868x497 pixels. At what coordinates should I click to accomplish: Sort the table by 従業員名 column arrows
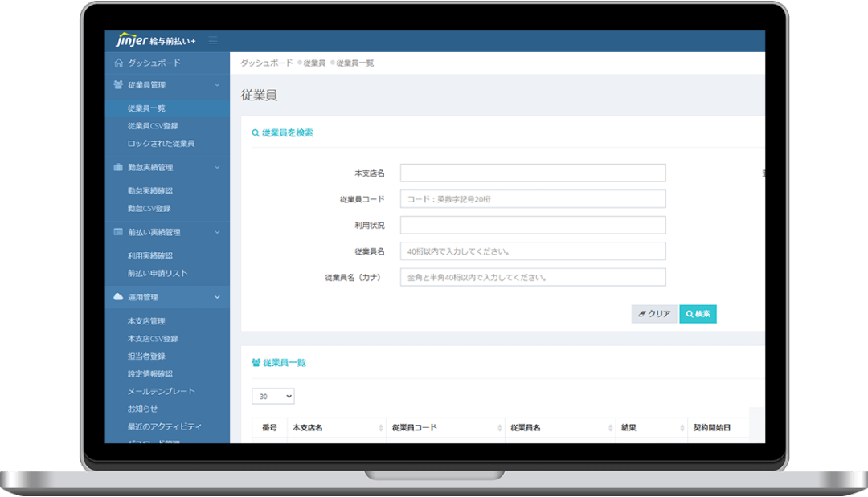[608, 428]
